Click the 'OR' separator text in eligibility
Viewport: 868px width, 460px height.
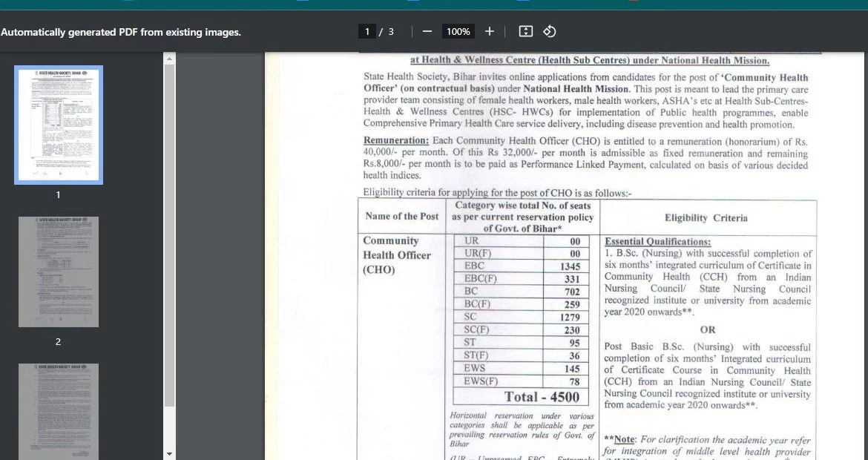click(708, 330)
